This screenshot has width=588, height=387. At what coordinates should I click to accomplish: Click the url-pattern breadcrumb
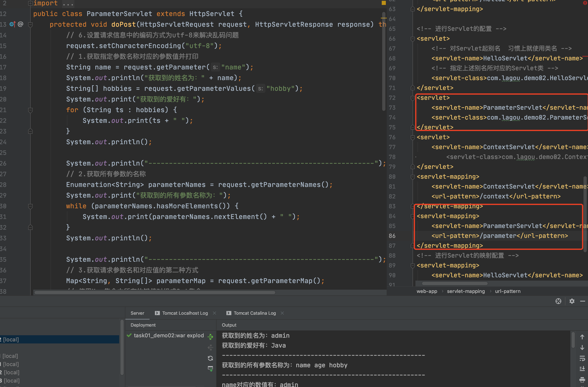point(507,291)
